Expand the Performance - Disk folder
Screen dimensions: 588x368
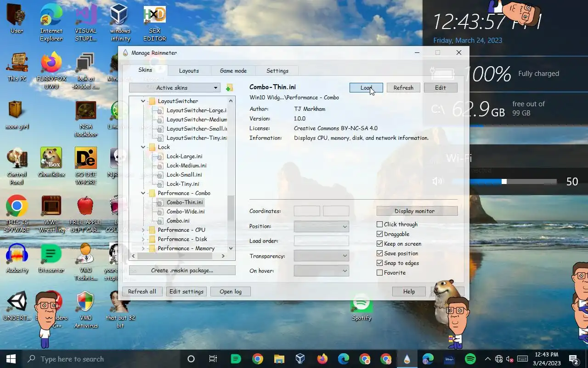coord(143,239)
